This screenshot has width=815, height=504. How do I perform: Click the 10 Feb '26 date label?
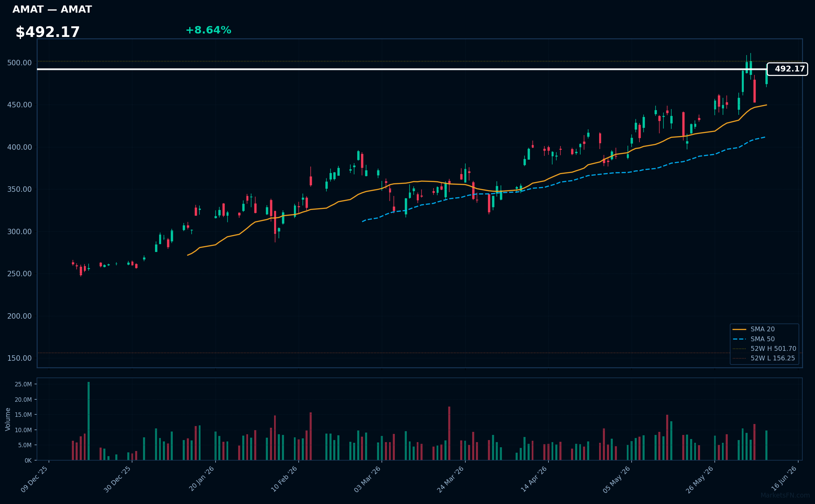284,479
